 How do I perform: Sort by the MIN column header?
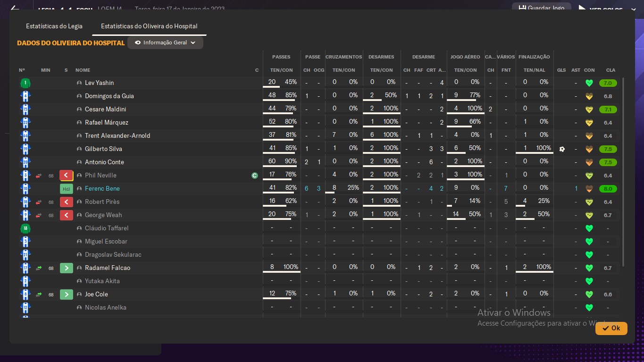(45, 70)
